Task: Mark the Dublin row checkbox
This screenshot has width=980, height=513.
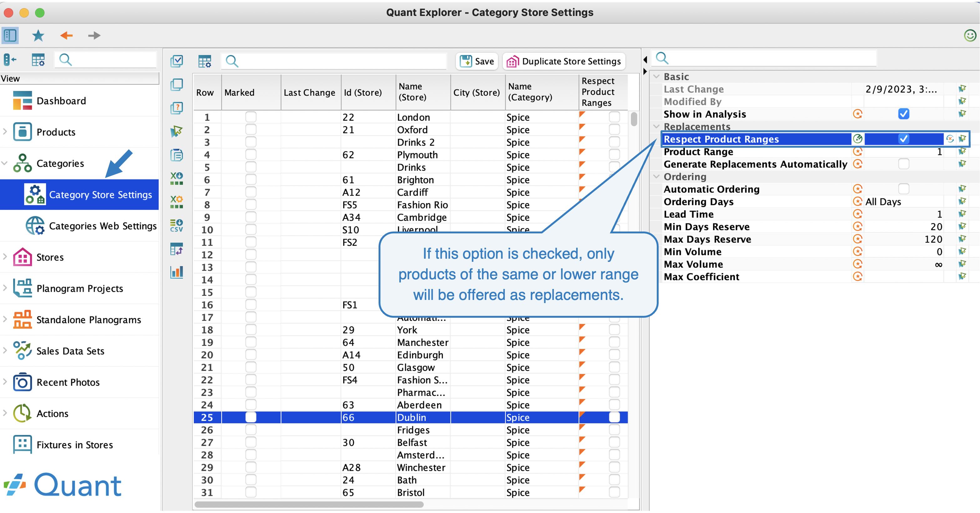Action: click(x=251, y=417)
